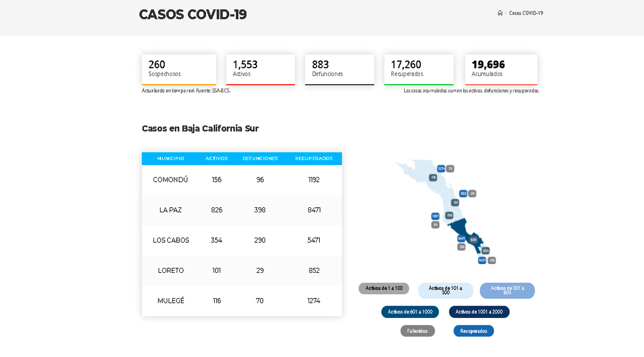Click the gray 398 badge on the map
644x357 pixels.
pos(462,247)
